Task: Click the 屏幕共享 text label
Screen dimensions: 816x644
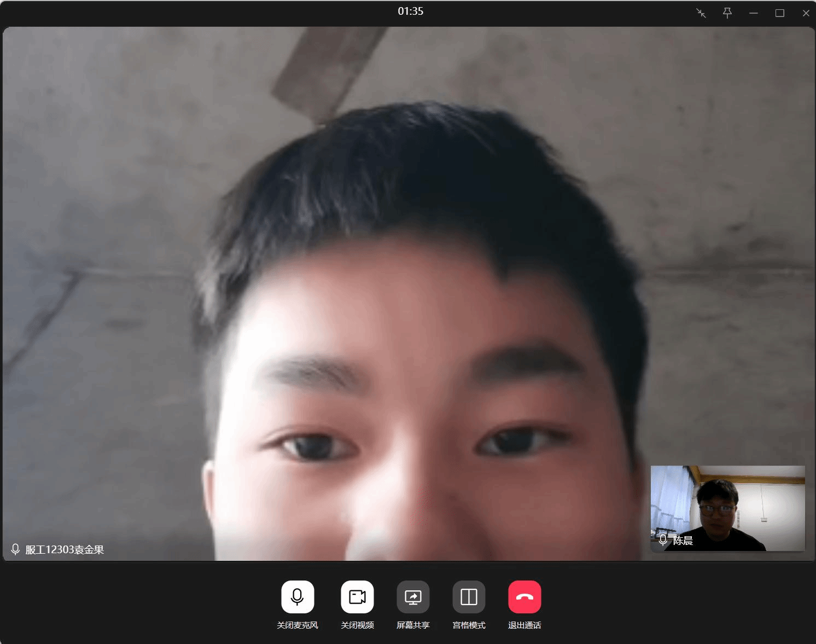Action: [413, 625]
